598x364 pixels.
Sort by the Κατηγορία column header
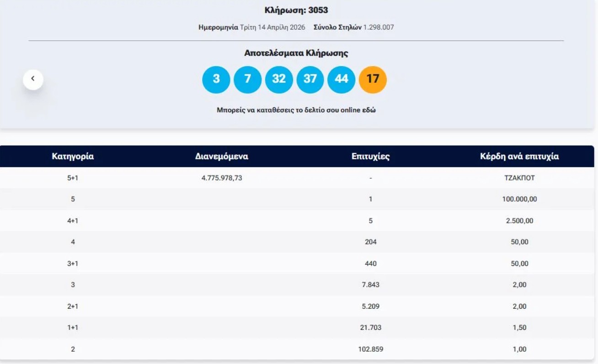pyautogui.click(x=73, y=157)
